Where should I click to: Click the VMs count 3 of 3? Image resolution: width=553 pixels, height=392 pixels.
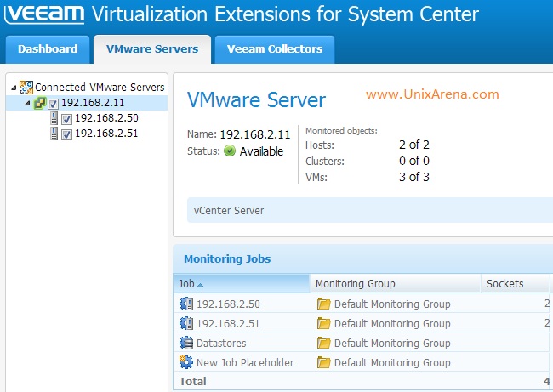coord(414,177)
